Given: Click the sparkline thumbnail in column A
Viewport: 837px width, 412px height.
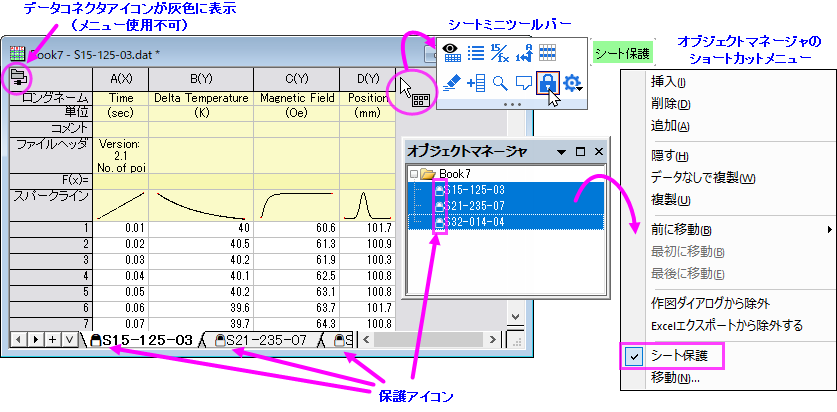Looking at the screenshot, I should (121, 205).
